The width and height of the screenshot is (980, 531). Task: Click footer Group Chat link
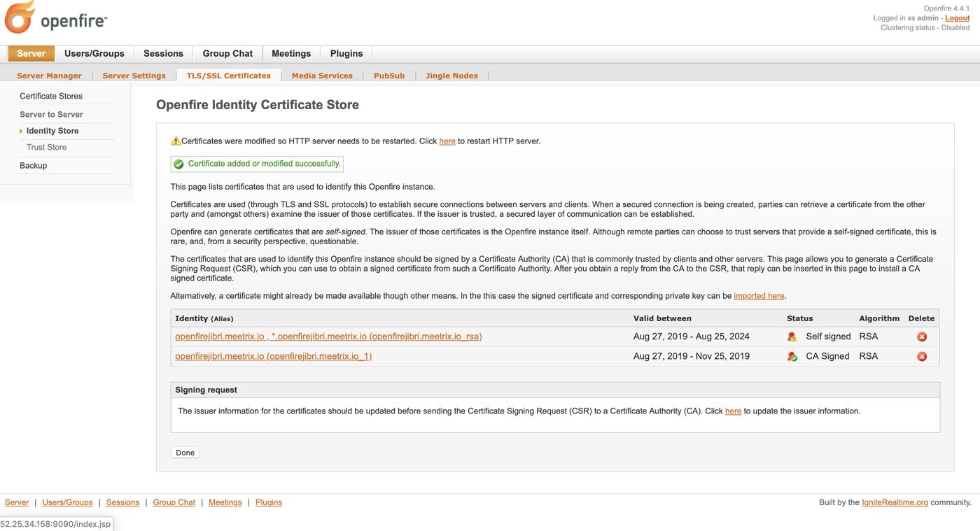[174, 502]
